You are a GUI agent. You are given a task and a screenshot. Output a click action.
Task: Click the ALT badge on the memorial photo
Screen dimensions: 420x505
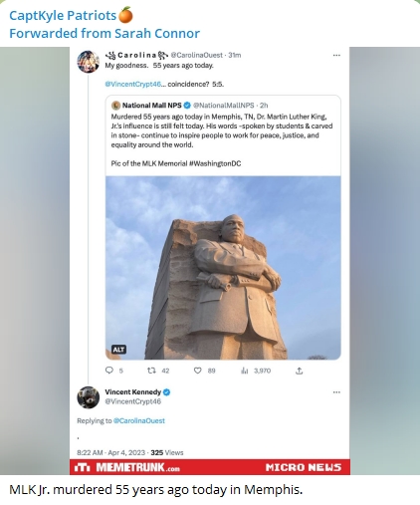[x=118, y=350]
